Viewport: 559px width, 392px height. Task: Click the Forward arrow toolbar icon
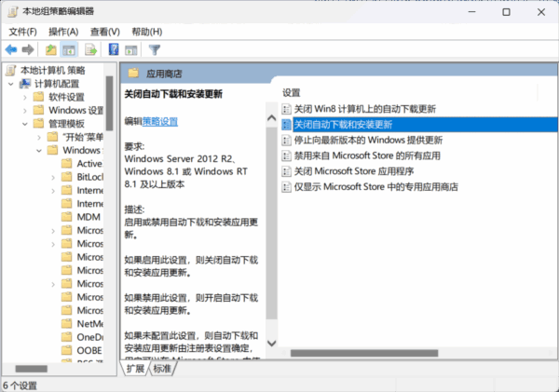(x=29, y=49)
